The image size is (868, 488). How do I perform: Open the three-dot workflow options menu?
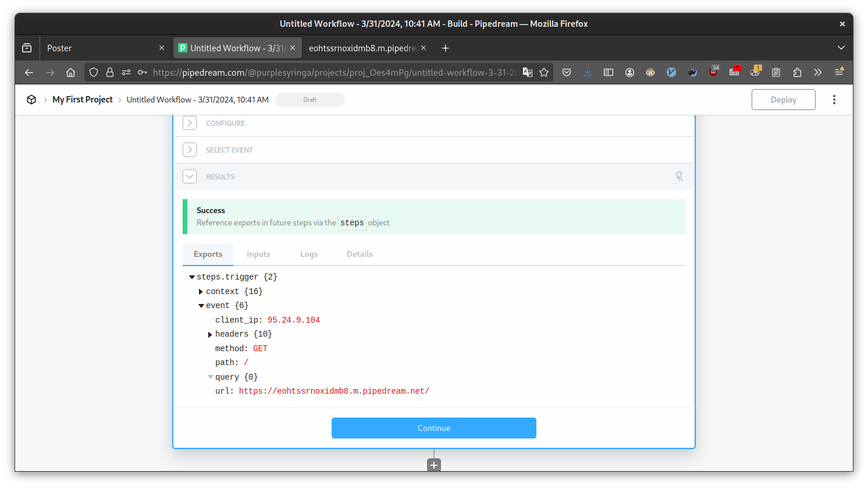point(834,100)
